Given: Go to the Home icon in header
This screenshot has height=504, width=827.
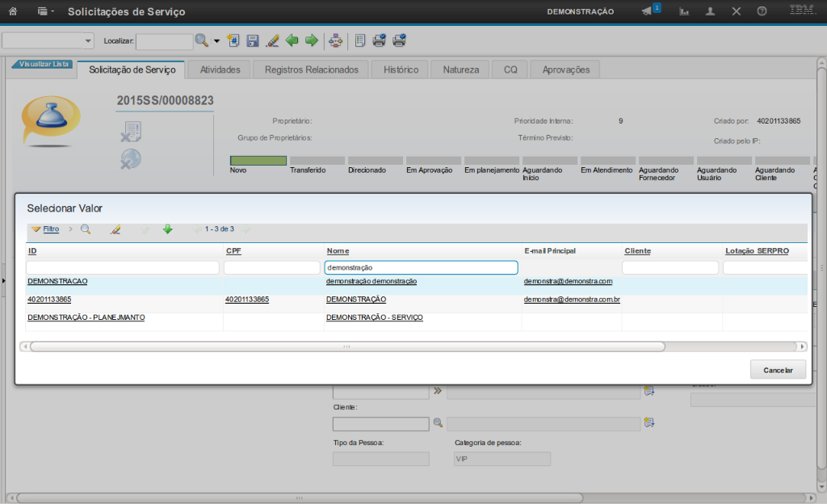Looking at the screenshot, I should pyautogui.click(x=13, y=11).
